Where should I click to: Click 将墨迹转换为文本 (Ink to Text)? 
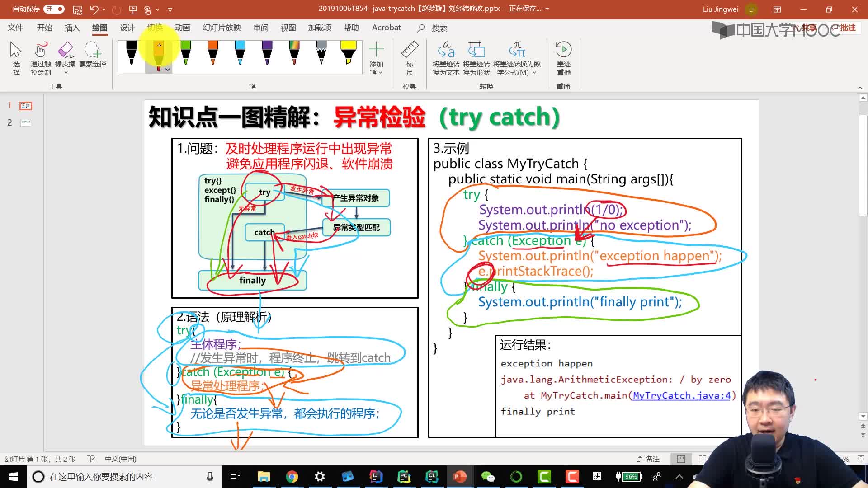tap(446, 59)
